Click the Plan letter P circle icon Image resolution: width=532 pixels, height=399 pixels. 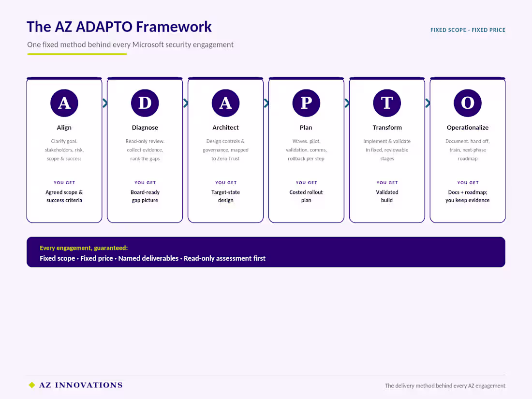(306, 103)
